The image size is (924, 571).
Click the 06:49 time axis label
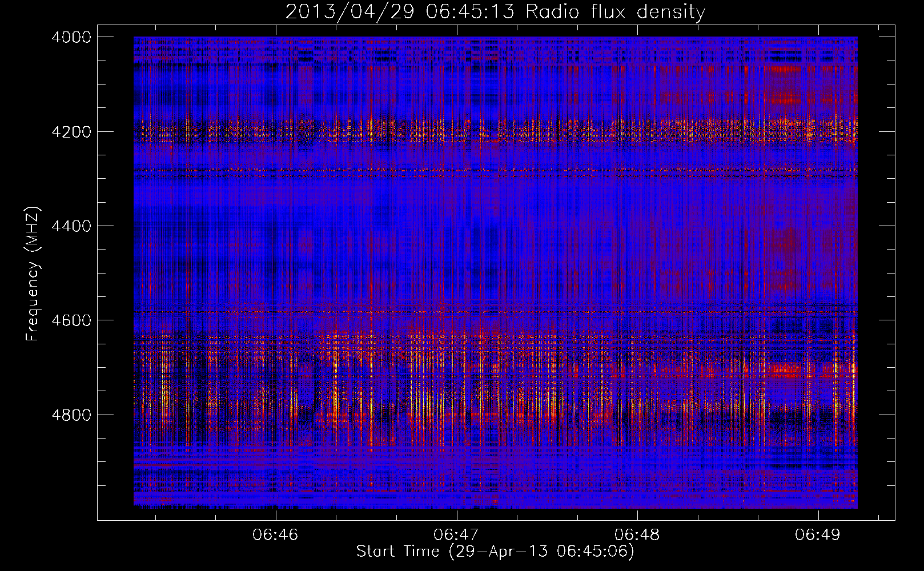coord(818,534)
